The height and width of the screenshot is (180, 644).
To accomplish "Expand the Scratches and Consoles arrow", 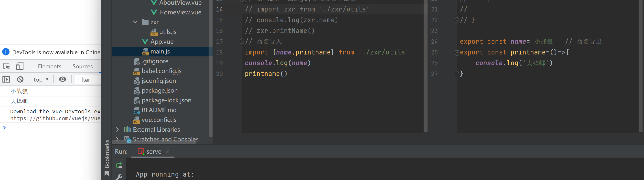I will 117,139.
